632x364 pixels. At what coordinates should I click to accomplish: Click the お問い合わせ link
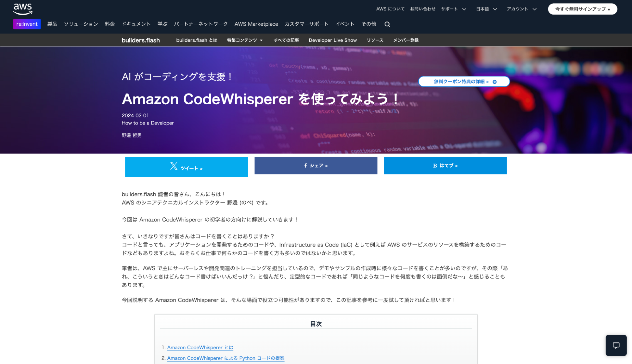[x=423, y=9]
